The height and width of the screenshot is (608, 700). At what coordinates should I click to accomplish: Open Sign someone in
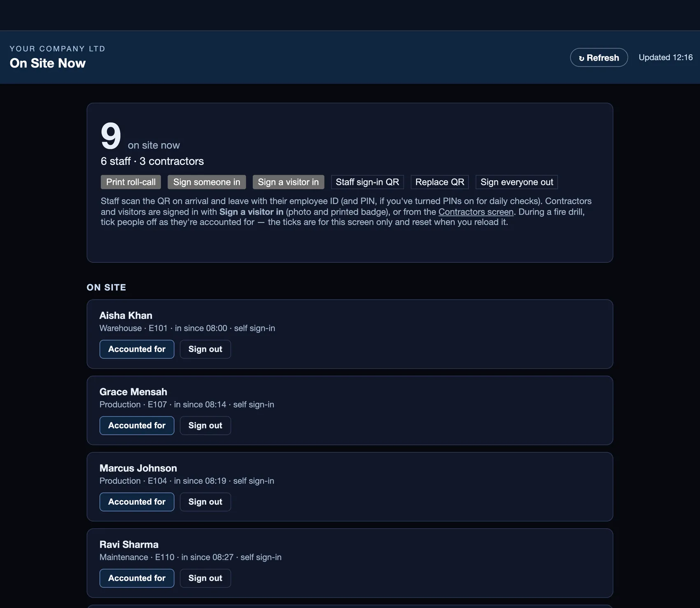point(207,182)
